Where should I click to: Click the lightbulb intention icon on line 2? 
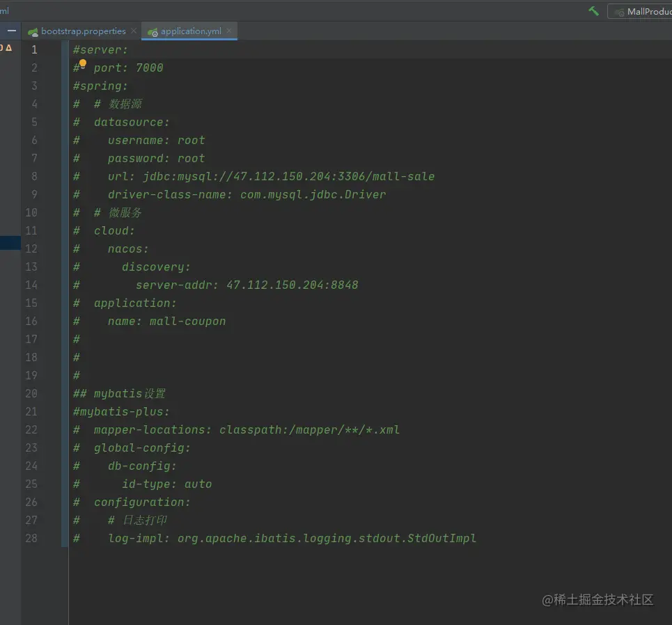pyautogui.click(x=83, y=64)
